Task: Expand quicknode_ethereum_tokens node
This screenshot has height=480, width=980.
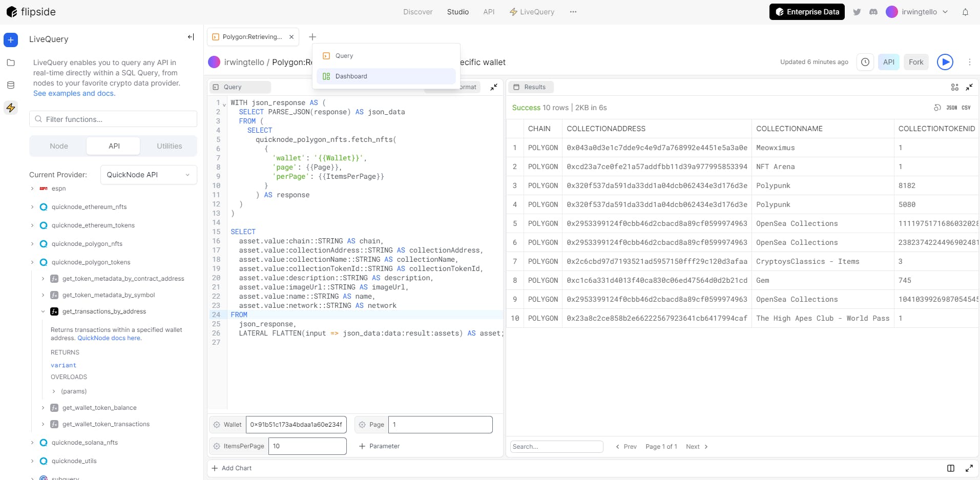Action: click(x=32, y=225)
